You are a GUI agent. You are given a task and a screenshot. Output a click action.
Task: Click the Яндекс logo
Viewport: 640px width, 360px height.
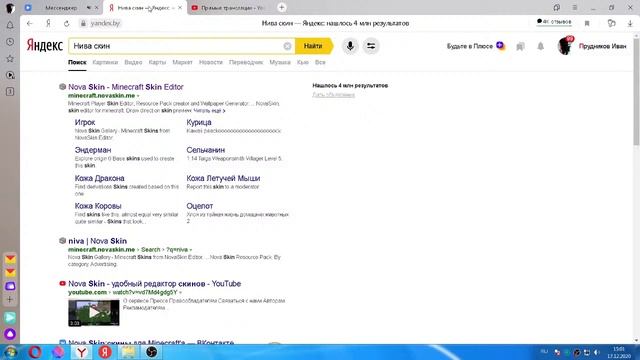tap(44, 45)
